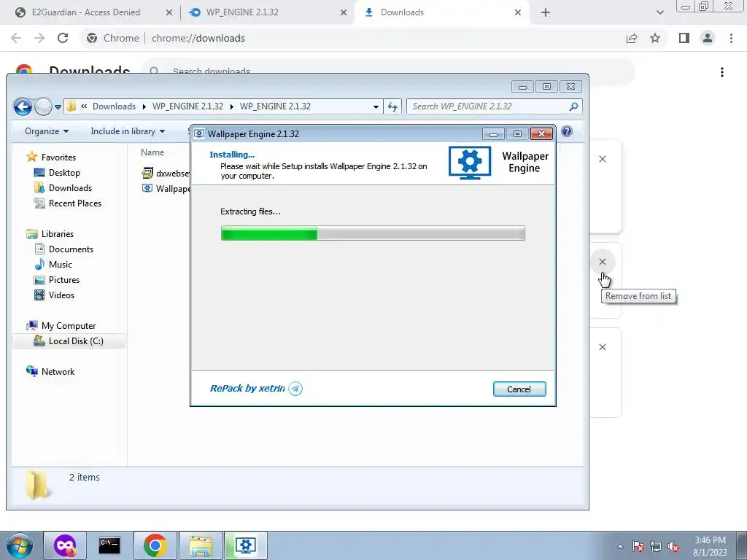Open a new Chrome tab
Screen dimensions: 747x560
pos(546,13)
